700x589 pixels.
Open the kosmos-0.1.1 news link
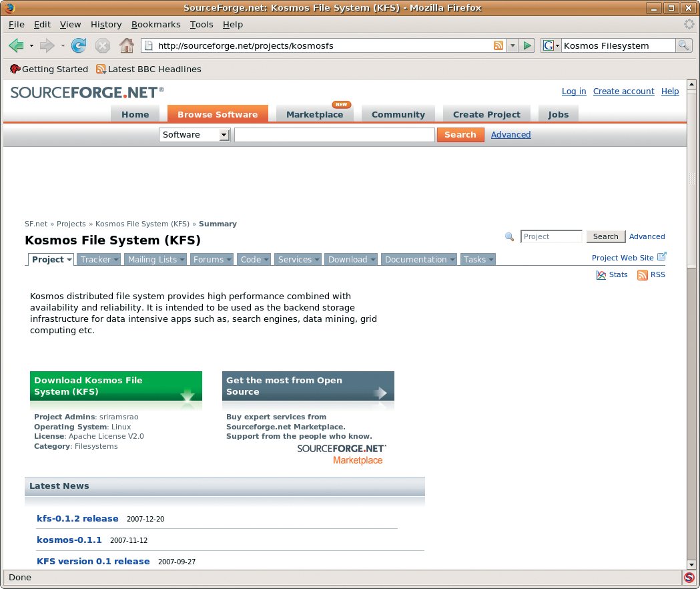(69, 540)
